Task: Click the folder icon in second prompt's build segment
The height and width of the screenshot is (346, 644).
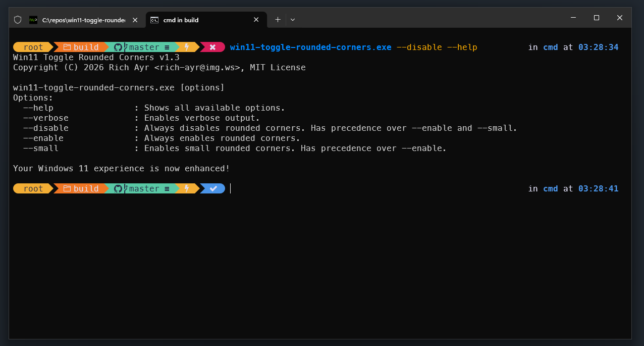Action: pos(67,188)
